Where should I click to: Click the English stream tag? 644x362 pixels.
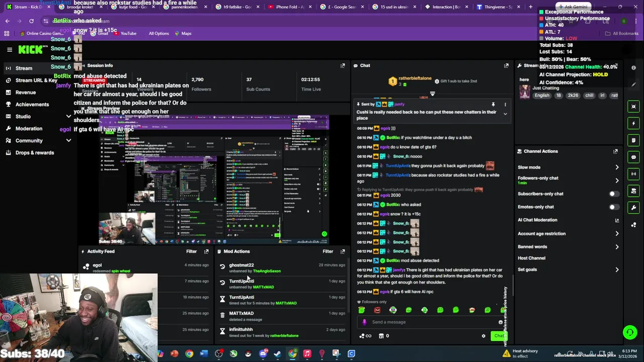pyautogui.click(x=542, y=96)
